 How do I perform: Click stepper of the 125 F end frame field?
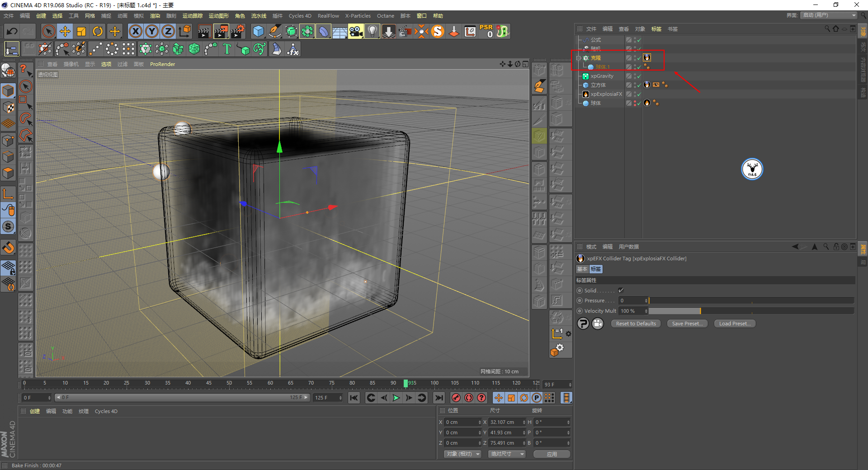tap(340, 398)
